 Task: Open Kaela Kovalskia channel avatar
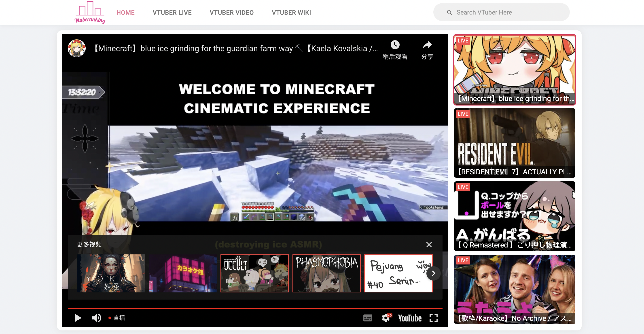click(x=77, y=48)
